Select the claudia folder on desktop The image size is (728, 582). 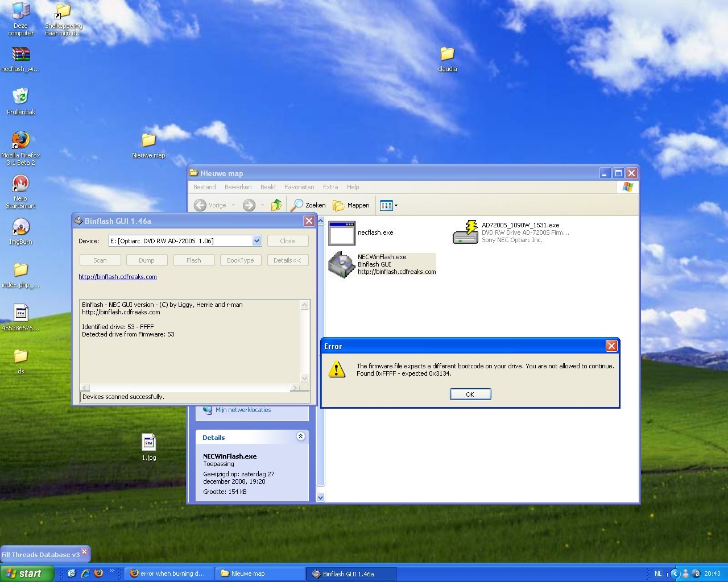pos(448,59)
